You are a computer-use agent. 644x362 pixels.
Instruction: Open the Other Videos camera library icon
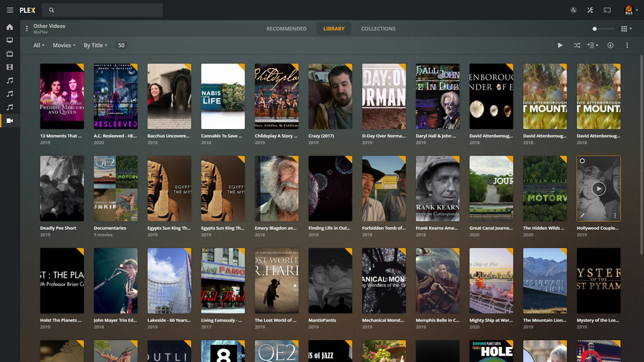[10, 120]
